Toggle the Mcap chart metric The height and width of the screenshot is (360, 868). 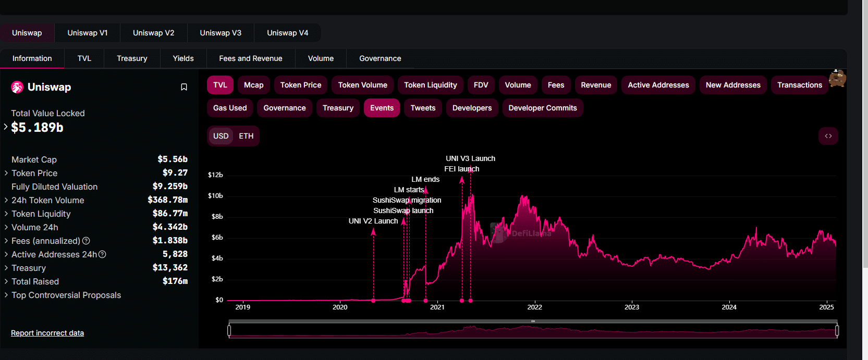(x=254, y=85)
